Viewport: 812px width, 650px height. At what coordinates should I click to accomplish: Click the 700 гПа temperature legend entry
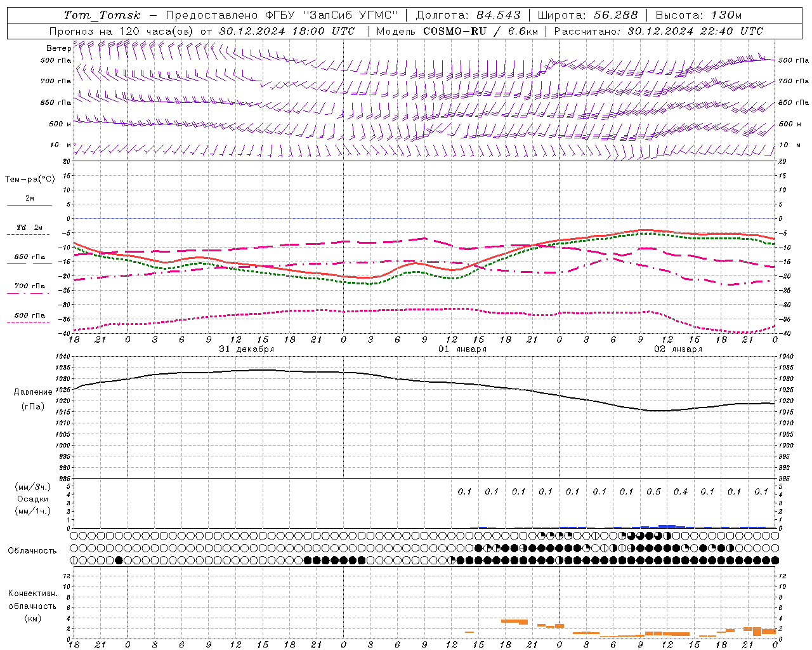tap(29, 286)
